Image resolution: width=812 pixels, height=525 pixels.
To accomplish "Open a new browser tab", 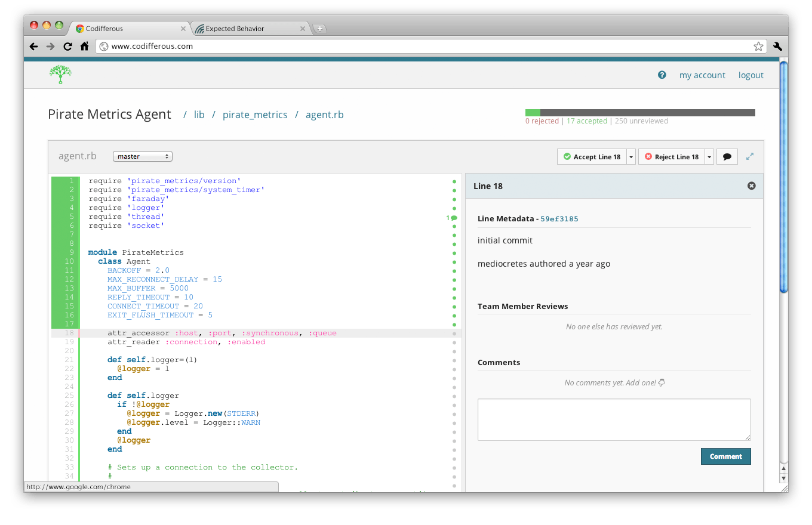I will pos(319,29).
